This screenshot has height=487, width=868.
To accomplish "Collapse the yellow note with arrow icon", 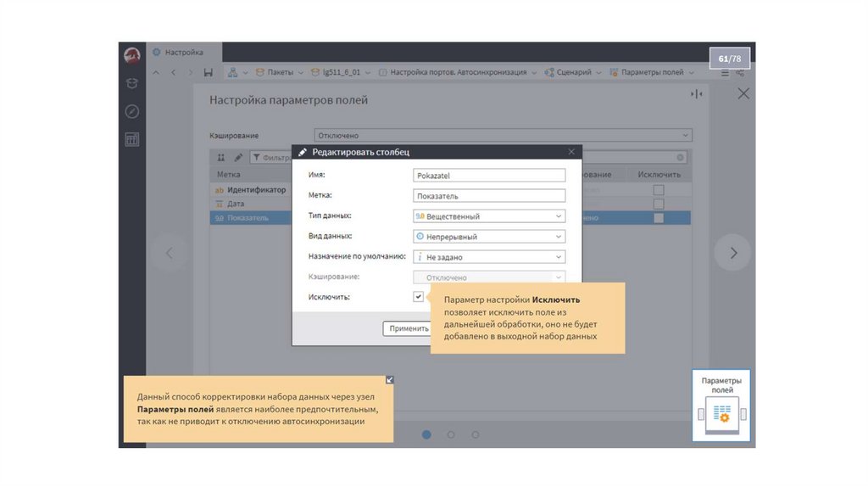I will 389,380.
